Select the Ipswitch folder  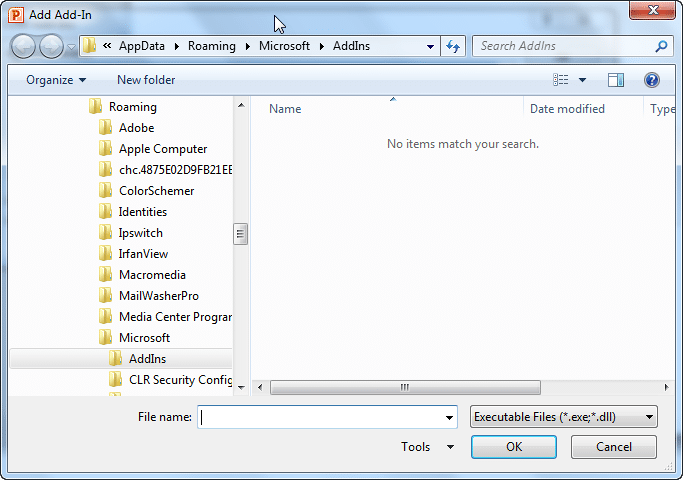click(x=140, y=233)
